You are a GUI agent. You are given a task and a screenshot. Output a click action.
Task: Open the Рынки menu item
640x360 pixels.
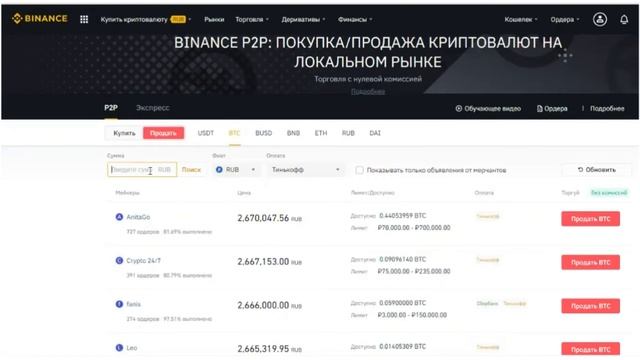[214, 19]
